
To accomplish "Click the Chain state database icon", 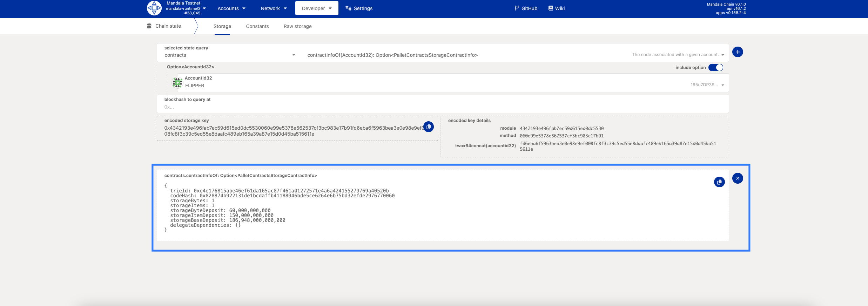I will [149, 26].
